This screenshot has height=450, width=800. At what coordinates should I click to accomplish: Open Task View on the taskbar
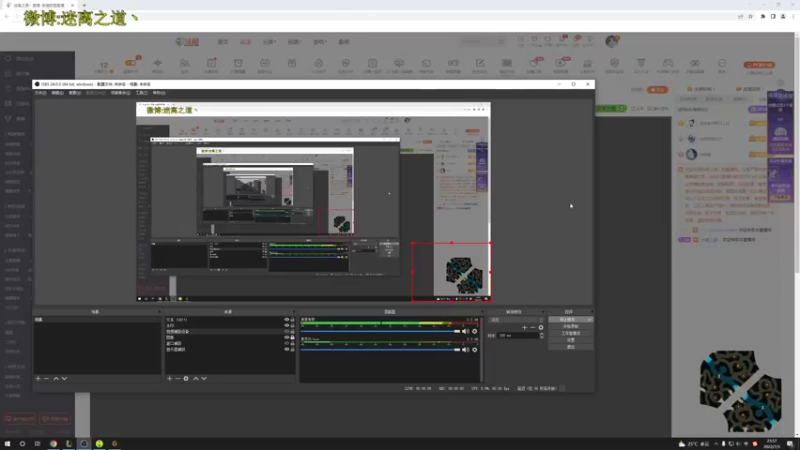37,444
